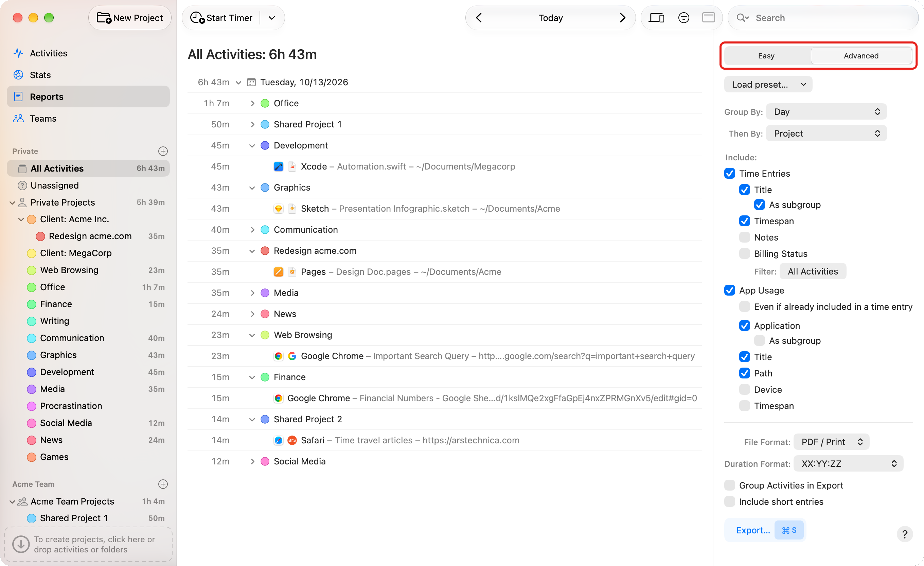Click the Sketch app icon in the list

tap(278, 208)
